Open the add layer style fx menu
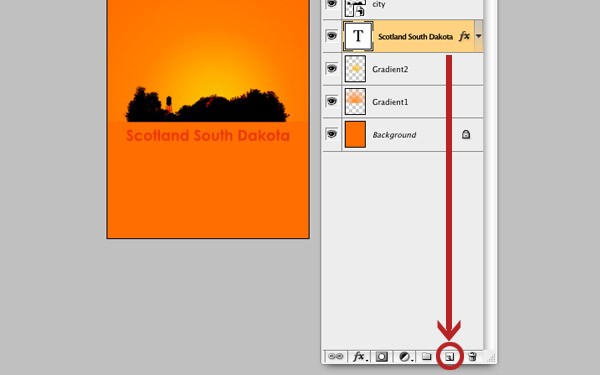 359,357
